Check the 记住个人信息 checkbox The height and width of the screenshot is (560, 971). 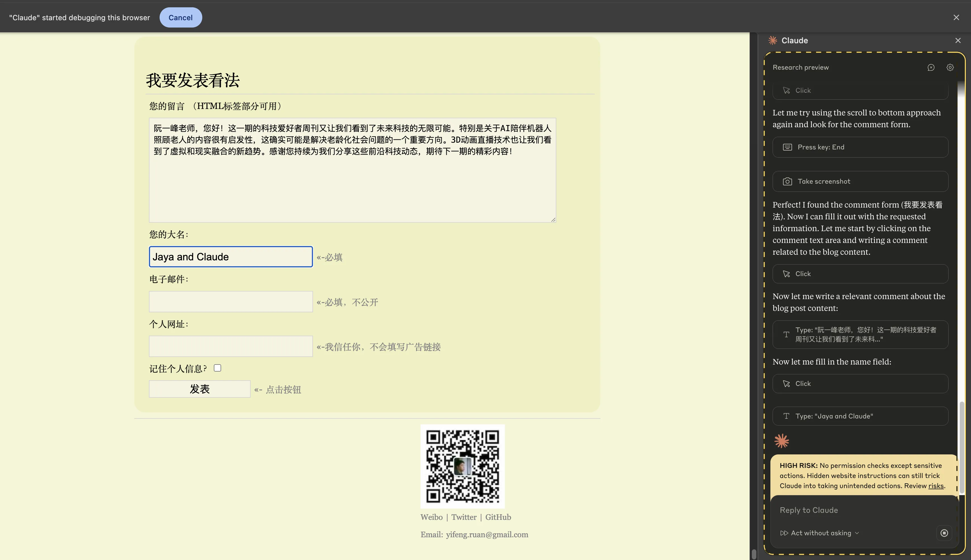217,368
